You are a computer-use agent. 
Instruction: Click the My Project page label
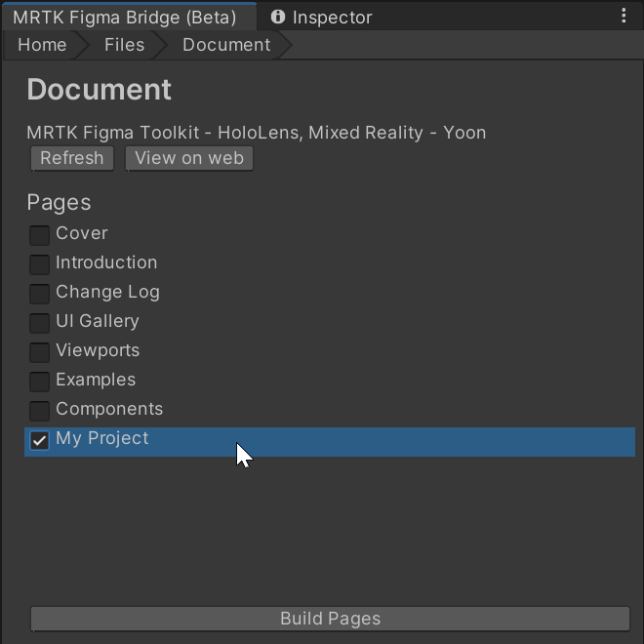click(102, 438)
